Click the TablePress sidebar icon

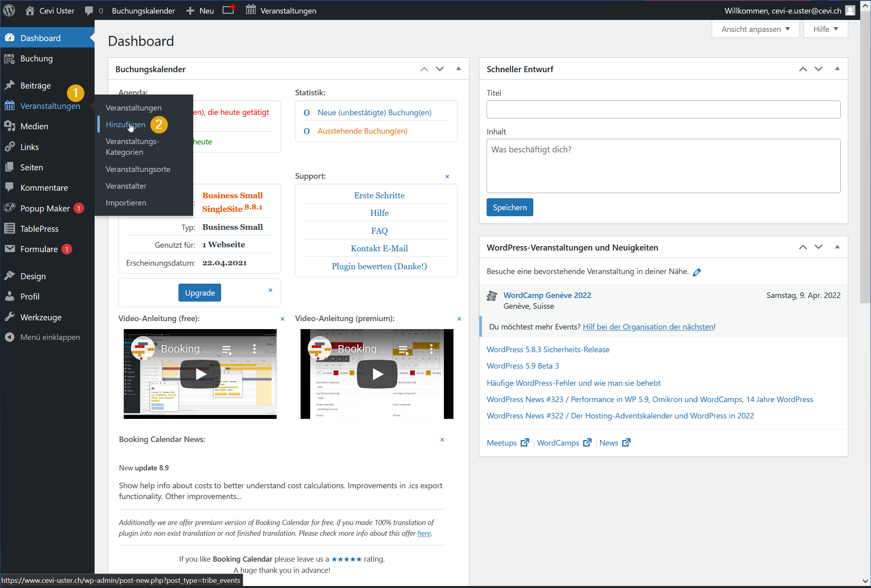pos(10,229)
